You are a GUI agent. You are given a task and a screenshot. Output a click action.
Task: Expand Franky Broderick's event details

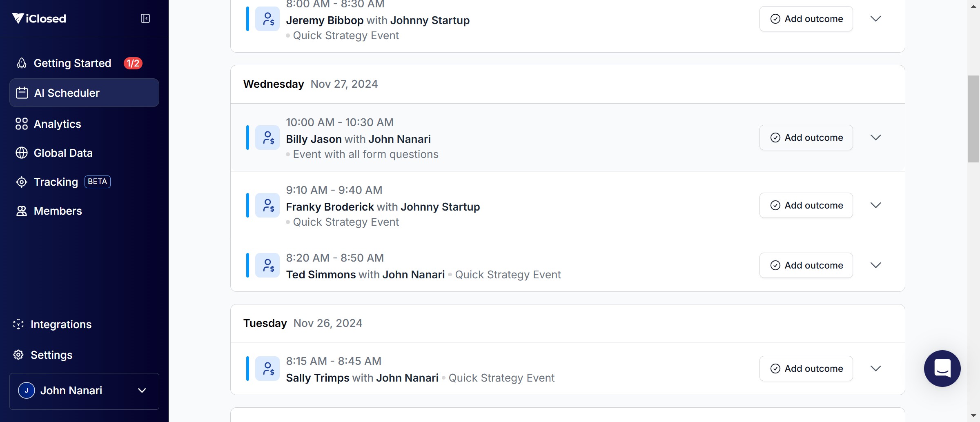click(875, 205)
